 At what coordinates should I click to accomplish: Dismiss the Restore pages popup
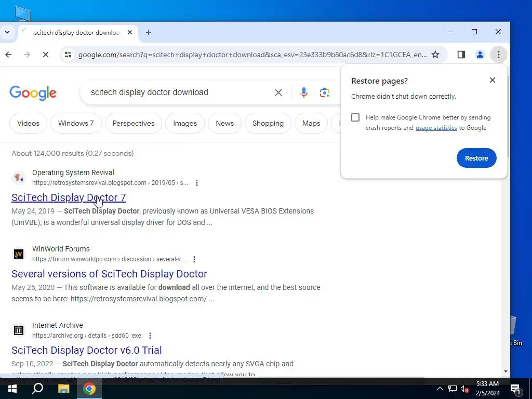click(493, 80)
